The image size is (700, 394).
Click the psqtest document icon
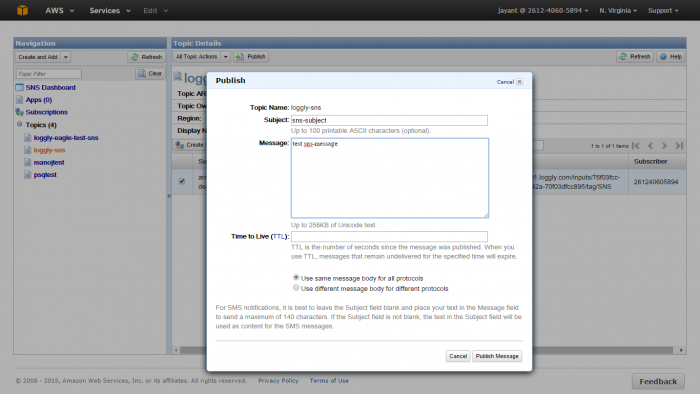pos(28,174)
